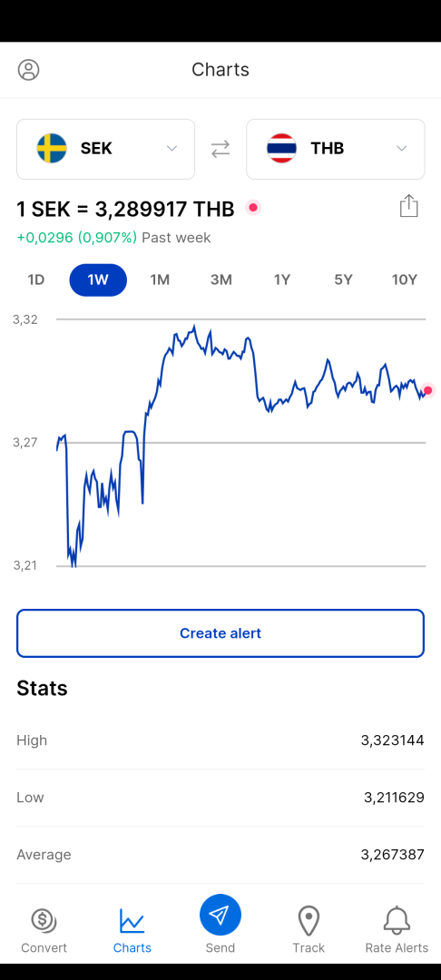
Task: Expand the THB currency dropdown chevron
Action: tap(402, 149)
